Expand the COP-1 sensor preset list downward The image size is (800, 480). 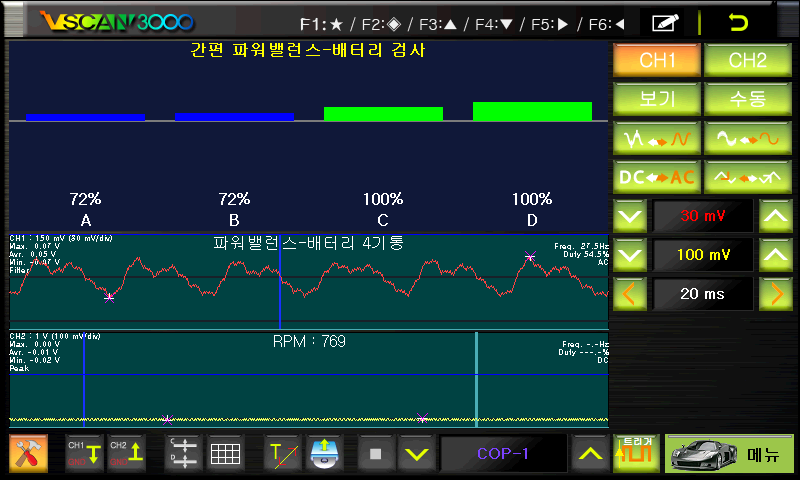pyautogui.click(x=416, y=454)
